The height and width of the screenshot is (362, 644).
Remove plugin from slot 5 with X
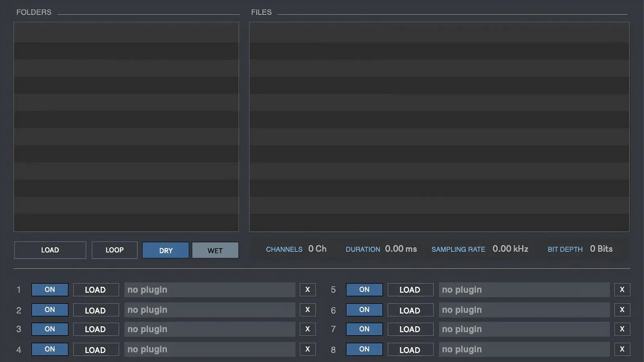point(622,290)
